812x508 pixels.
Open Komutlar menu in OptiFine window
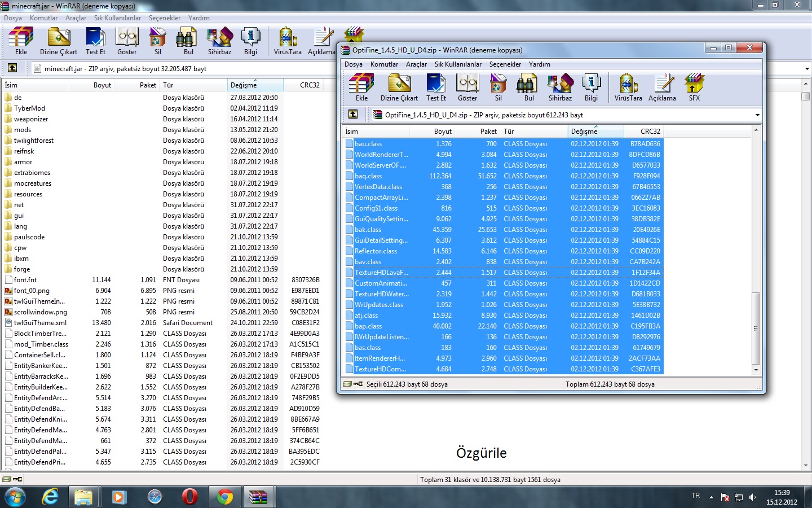tap(384, 64)
